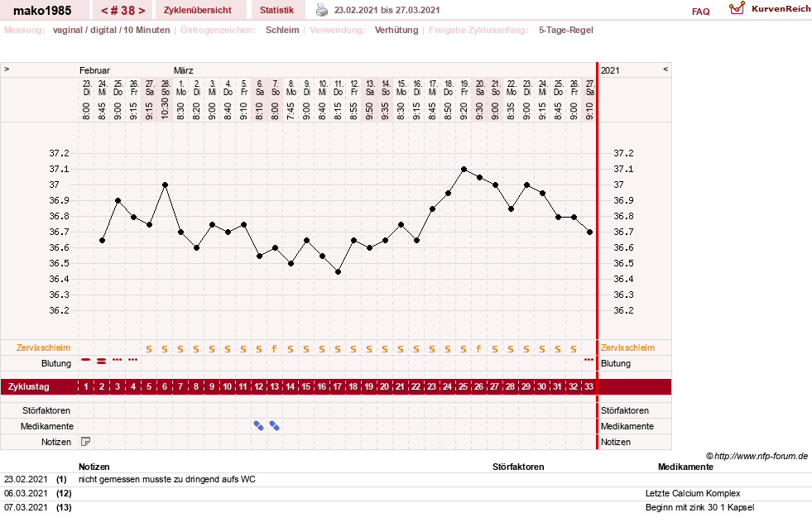The height and width of the screenshot is (532, 812).
Task: Click the 'Verhütung' usage value
Action: tap(396, 30)
